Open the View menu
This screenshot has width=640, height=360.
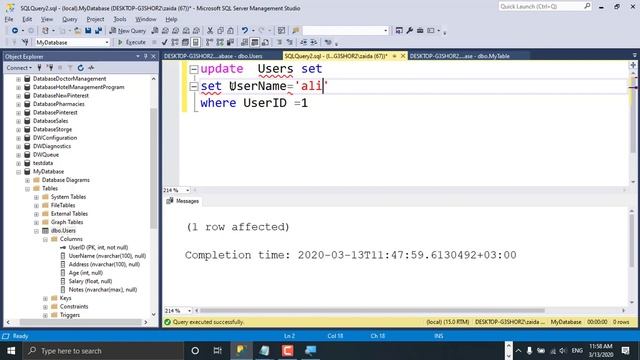point(47,19)
